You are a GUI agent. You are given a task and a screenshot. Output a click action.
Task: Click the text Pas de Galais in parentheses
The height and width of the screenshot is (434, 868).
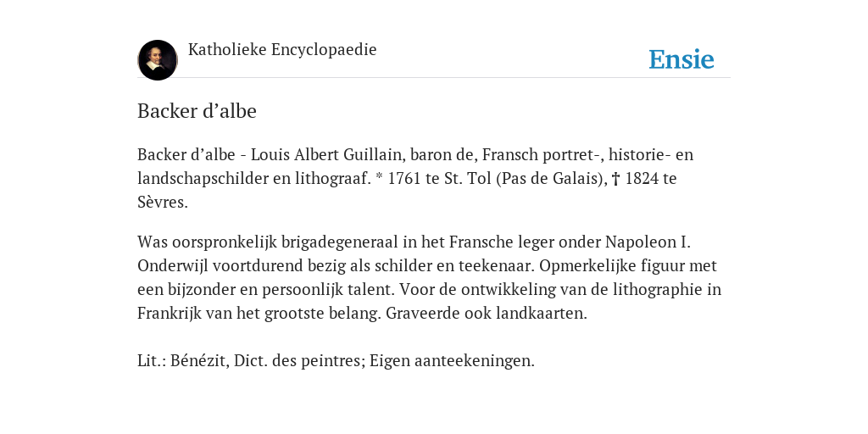point(551,179)
